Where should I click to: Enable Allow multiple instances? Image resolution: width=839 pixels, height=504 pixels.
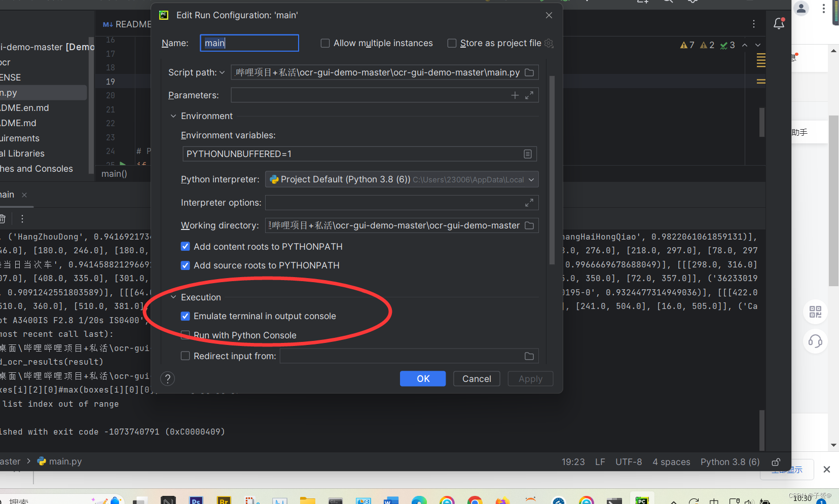325,43
